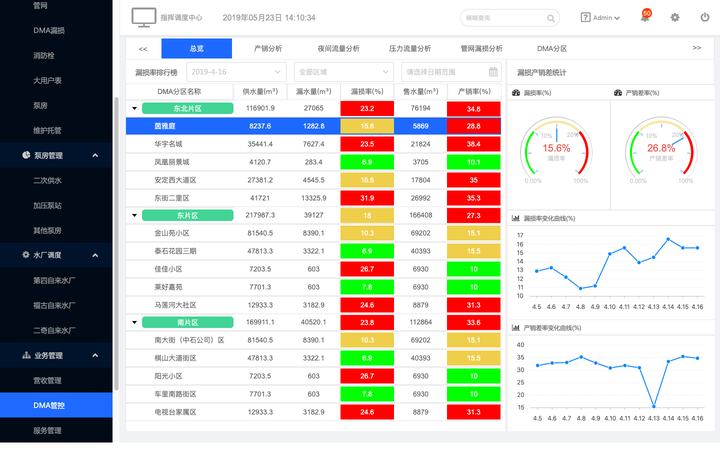Open 服务管理 in the sidebar
This screenshot has height=450, width=720.
(47, 430)
